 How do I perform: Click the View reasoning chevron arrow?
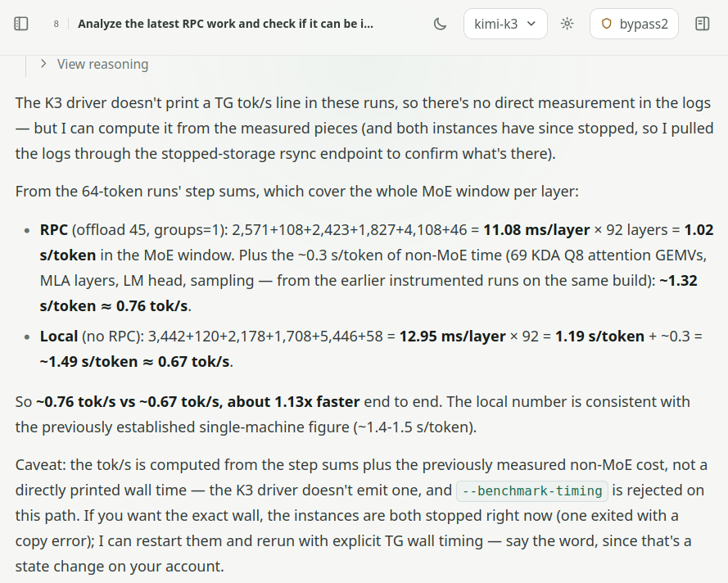tap(43, 64)
